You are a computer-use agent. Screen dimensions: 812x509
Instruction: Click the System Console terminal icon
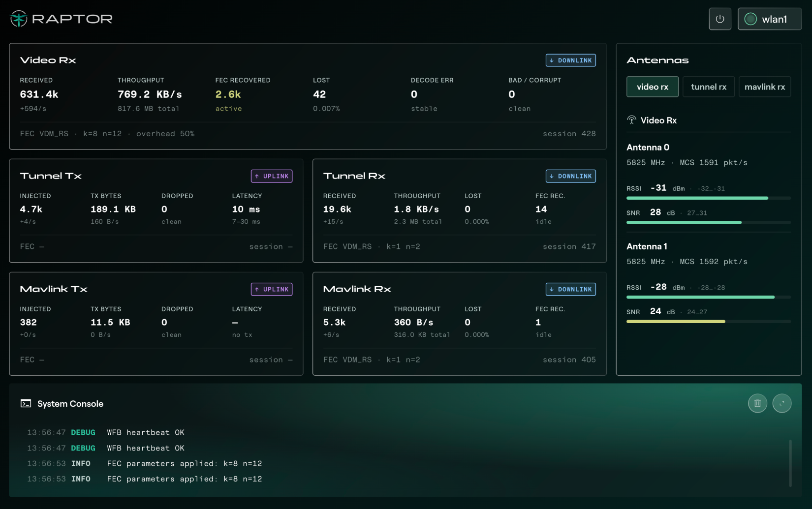[26, 404]
